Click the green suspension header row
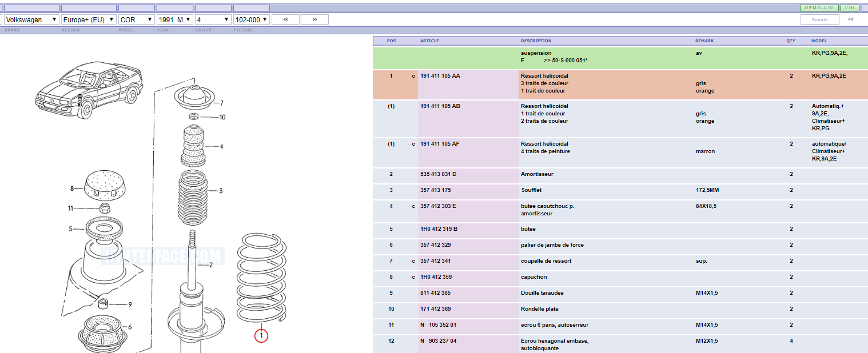 [620, 58]
